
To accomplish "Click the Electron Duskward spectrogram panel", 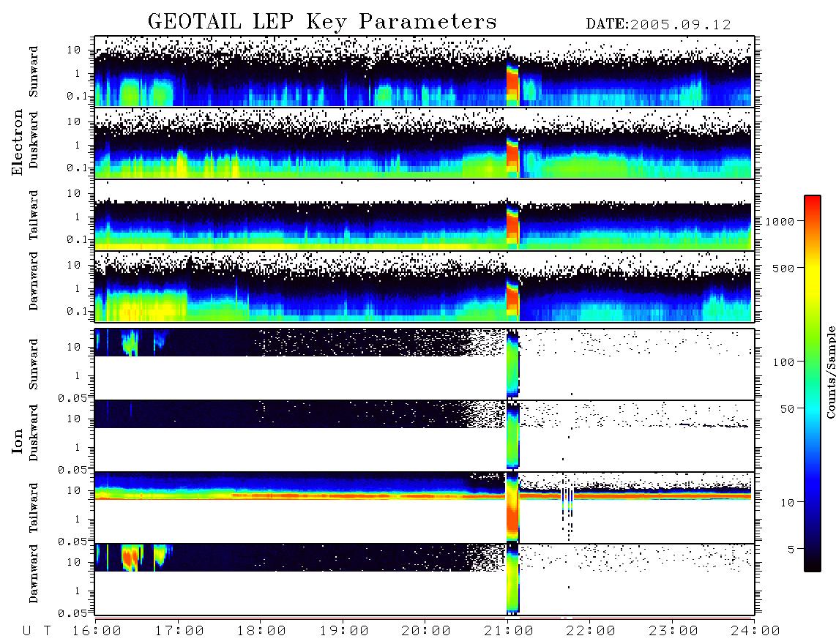I will pyautogui.click(x=425, y=143).
